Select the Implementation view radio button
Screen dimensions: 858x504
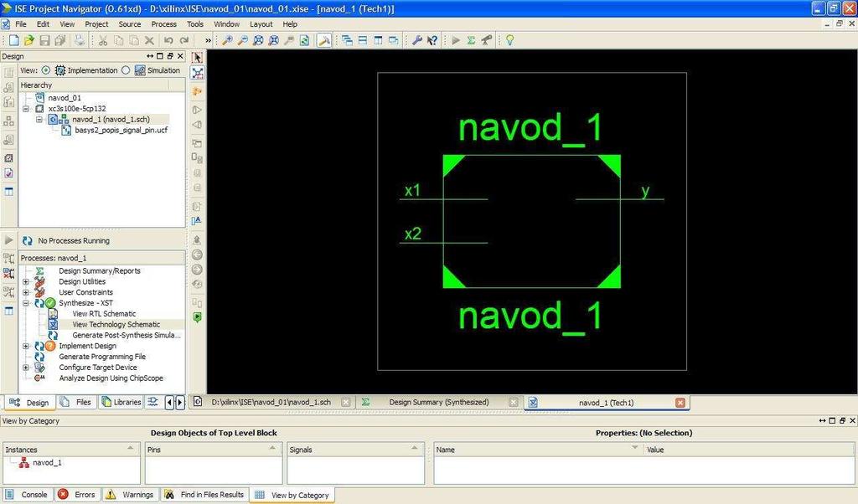46,70
